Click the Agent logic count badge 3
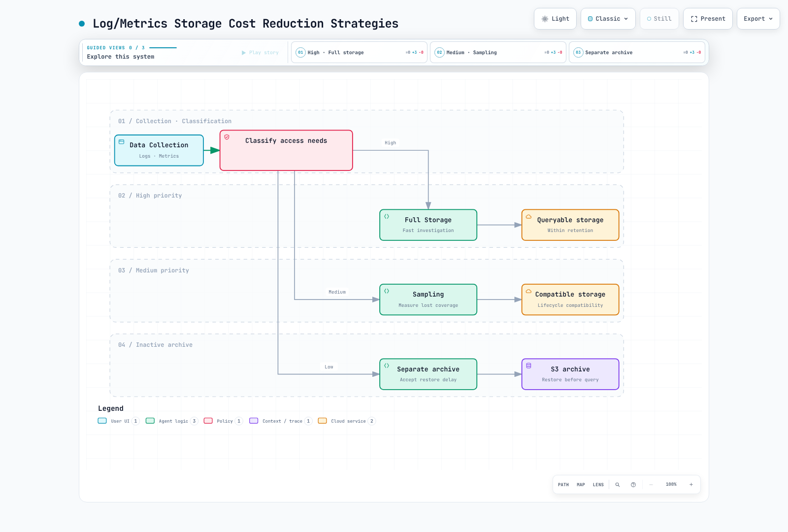This screenshot has width=788, height=532. [194, 421]
